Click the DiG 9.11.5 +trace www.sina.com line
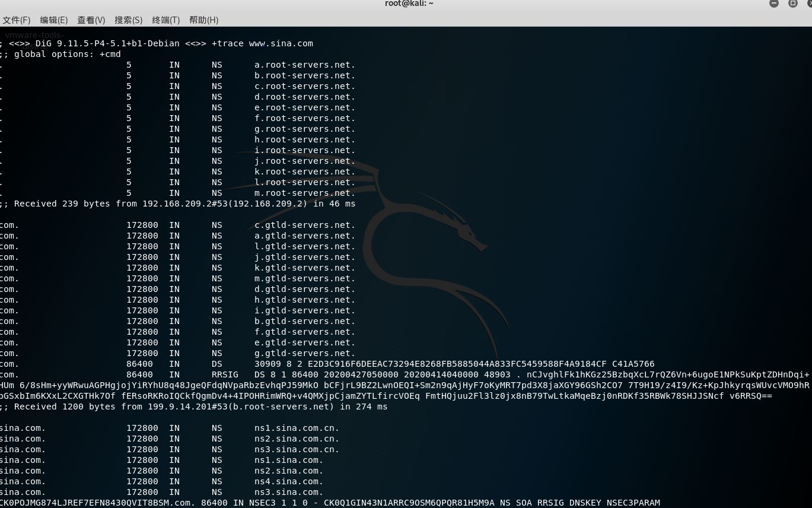Viewport: 812px width, 508px height. click(157, 43)
